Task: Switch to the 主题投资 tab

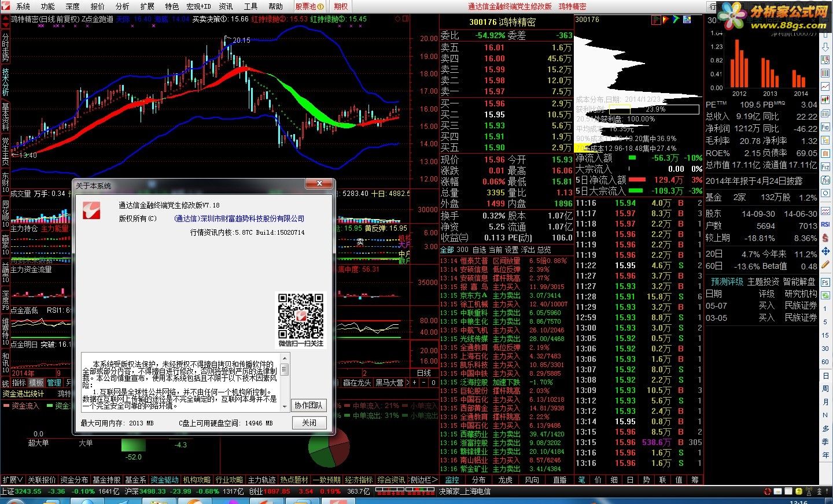Action: click(x=764, y=281)
